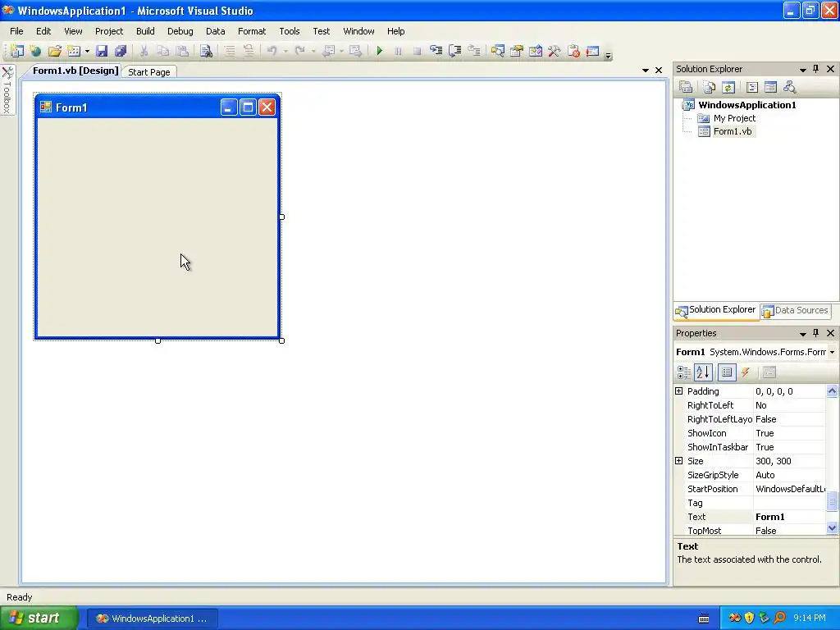Image resolution: width=840 pixels, height=630 pixels.
Task: Select WindowsApplication1 project node
Action: (746, 105)
